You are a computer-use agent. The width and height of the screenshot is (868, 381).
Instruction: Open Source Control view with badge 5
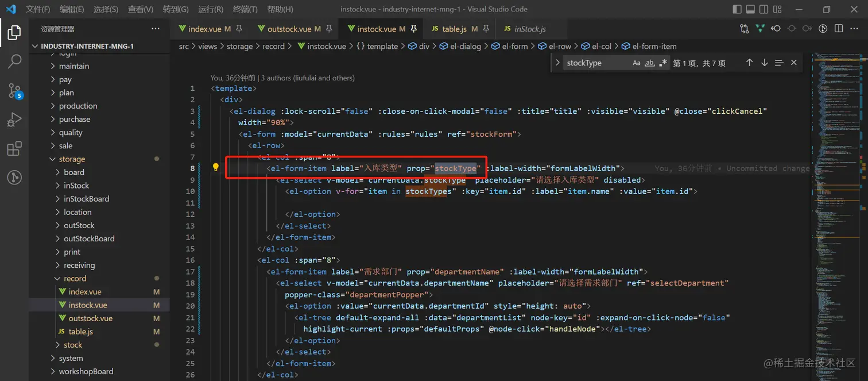14,91
